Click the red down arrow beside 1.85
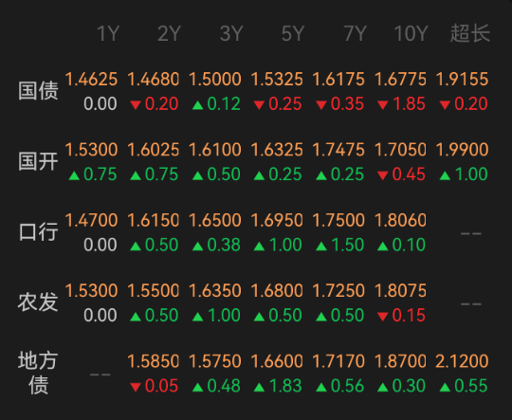Screen dimensions: 512x420 pos(383,105)
